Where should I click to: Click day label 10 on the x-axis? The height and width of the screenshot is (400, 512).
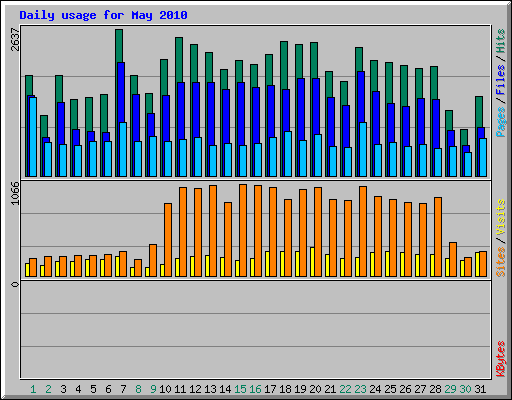tap(165, 389)
